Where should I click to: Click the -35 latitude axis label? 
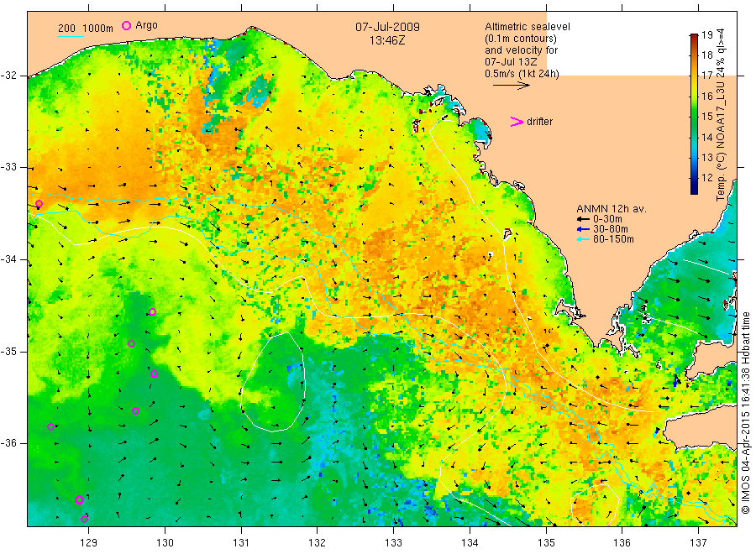8,352
